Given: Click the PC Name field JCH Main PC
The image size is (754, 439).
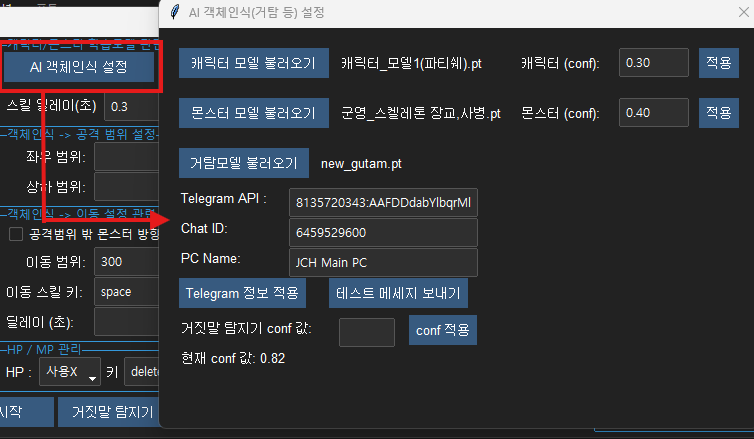Looking at the screenshot, I should click(x=383, y=263).
